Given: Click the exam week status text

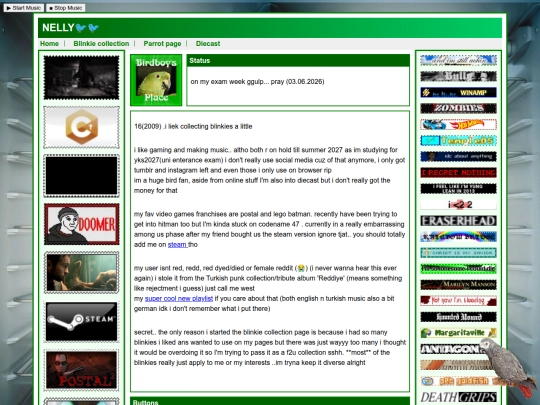Looking at the screenshot, I should [x=257, y=82].
